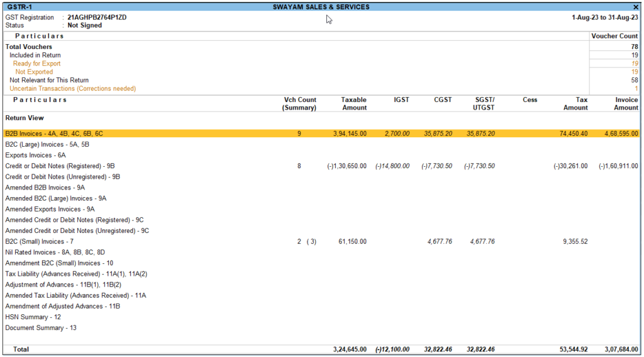
Task: Click the GSTR-1 title label
Action: [19, 7]
